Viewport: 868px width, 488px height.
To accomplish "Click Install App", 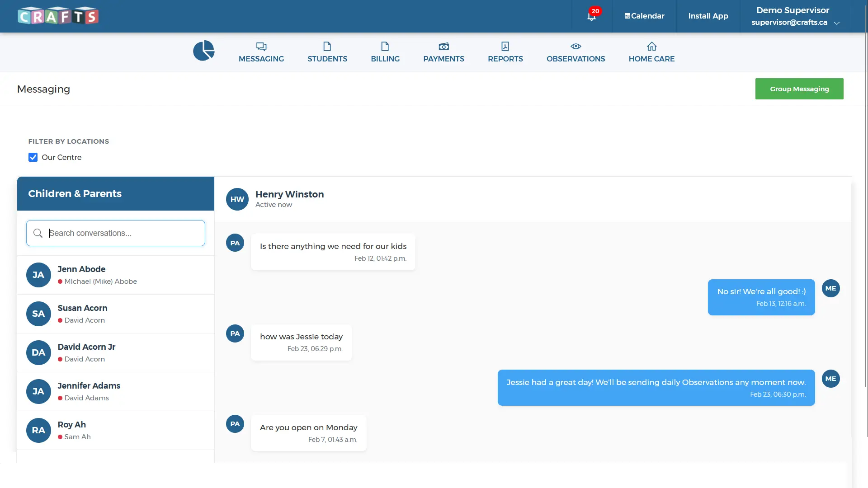I will [x=708, y=16].
